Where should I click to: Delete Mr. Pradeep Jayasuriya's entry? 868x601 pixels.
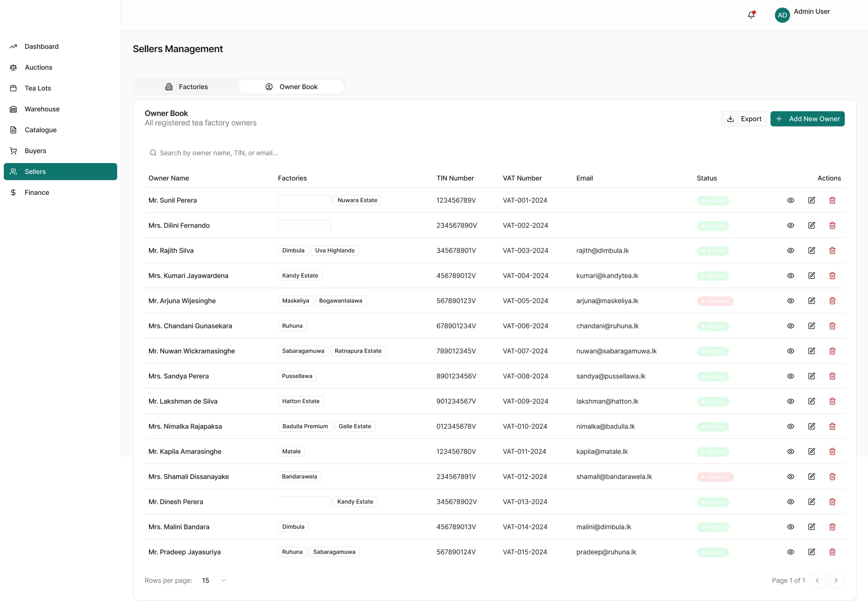point(832,552)
